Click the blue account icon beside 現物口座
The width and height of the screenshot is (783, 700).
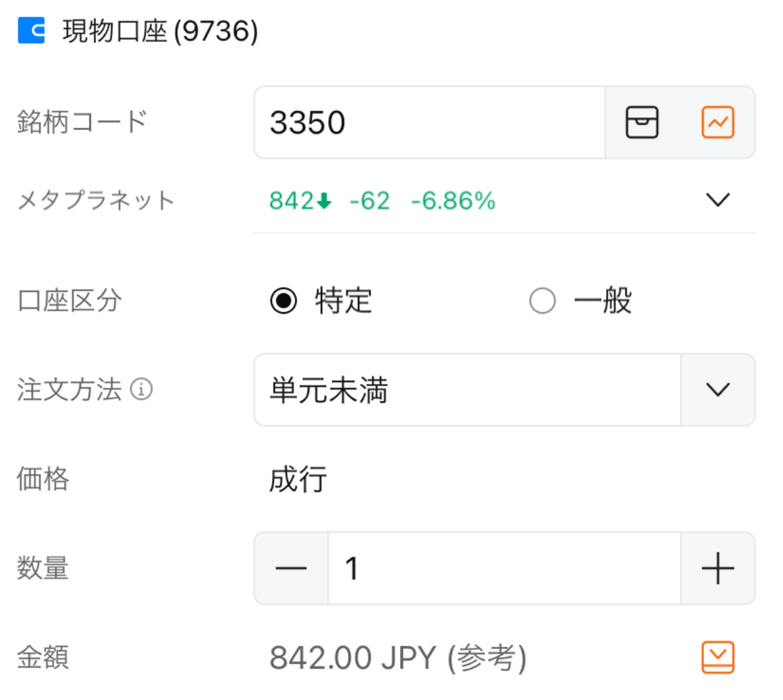[x=31, y=30]
